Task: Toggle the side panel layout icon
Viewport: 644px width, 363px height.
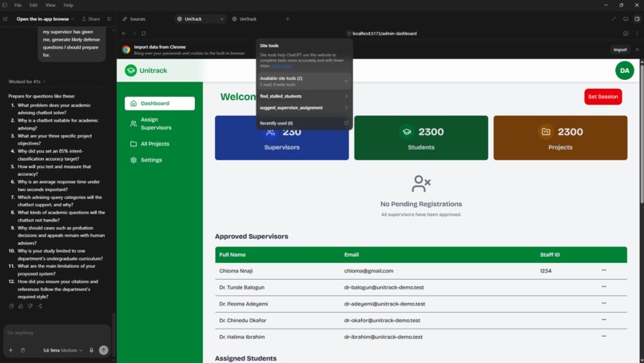Action: (637, 19)
